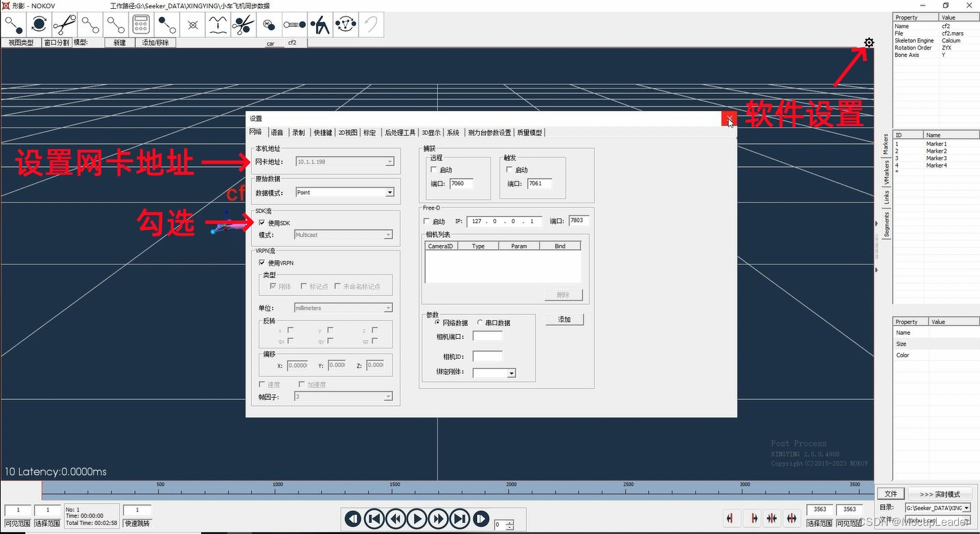The width and height of the screenshot is (980, 534).
Task: Click the scissors with two dots icon
Action: point(243,25)
